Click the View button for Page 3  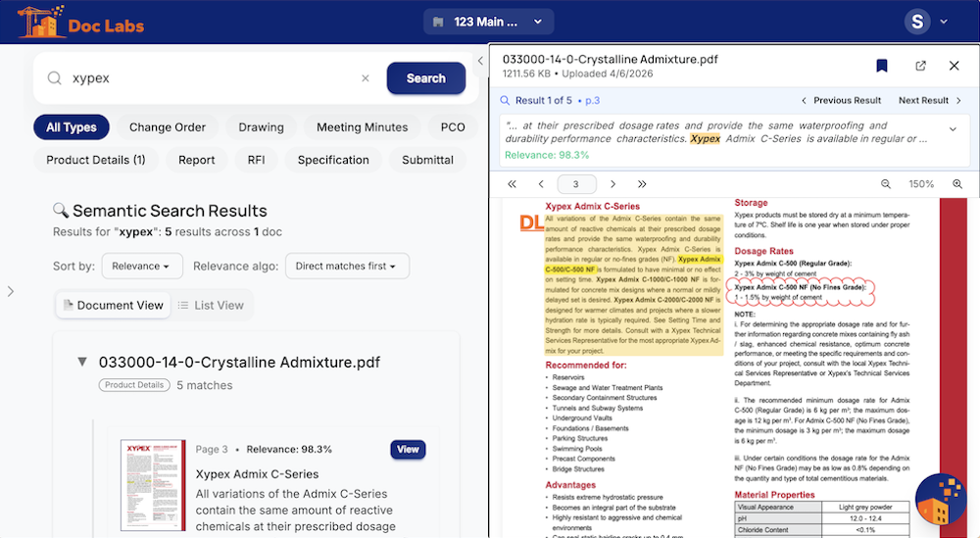408,449
